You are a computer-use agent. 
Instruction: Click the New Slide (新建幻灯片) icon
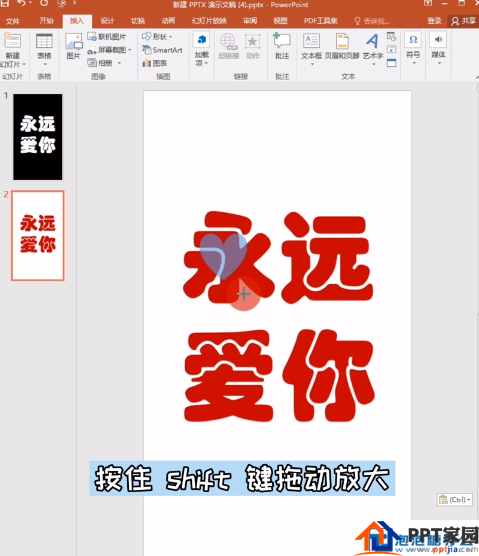tap(12, 41)
